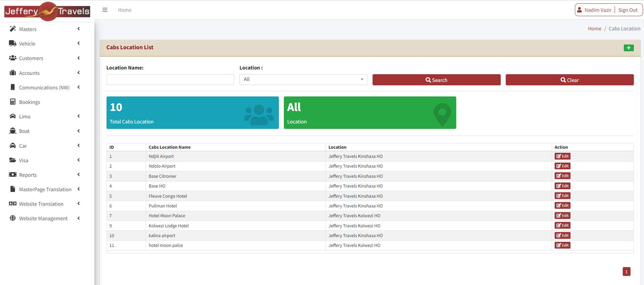Image resolution: width=644 pixels, height=285 pixels.
Task: Click the people icon on Total Cabs card
Action: pyautogui.click(x=259, y=115)
